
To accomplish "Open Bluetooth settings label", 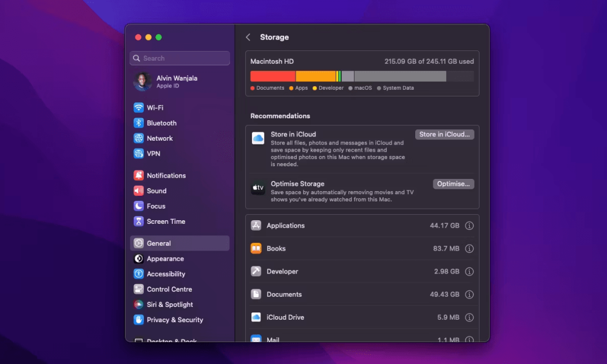I will (x=161, y=123).
